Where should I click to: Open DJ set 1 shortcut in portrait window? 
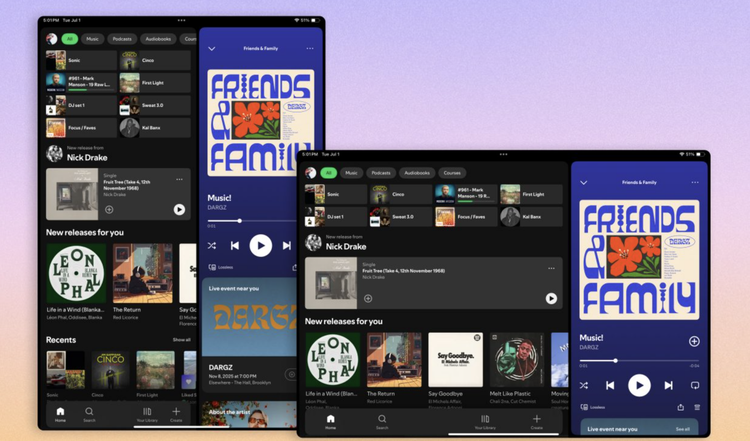[x=81, y=105]
